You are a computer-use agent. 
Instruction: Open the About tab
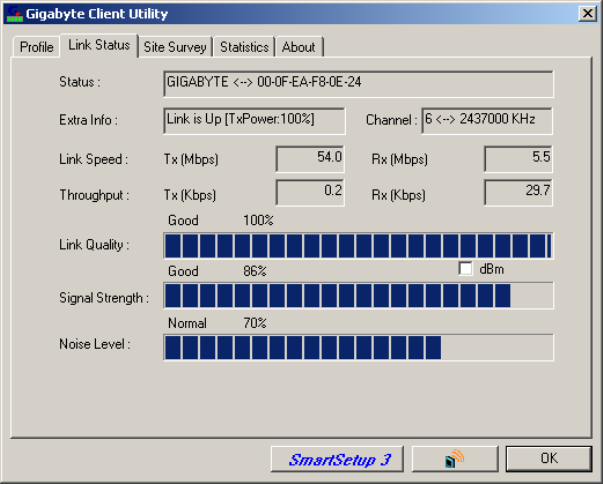[x=299, y=47]
